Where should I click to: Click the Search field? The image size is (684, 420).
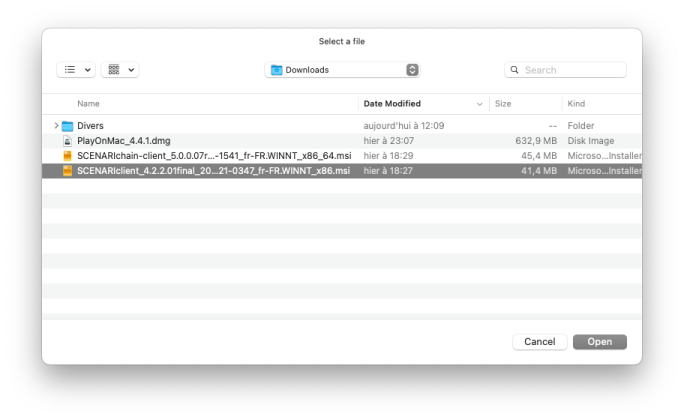click(565, 70)
